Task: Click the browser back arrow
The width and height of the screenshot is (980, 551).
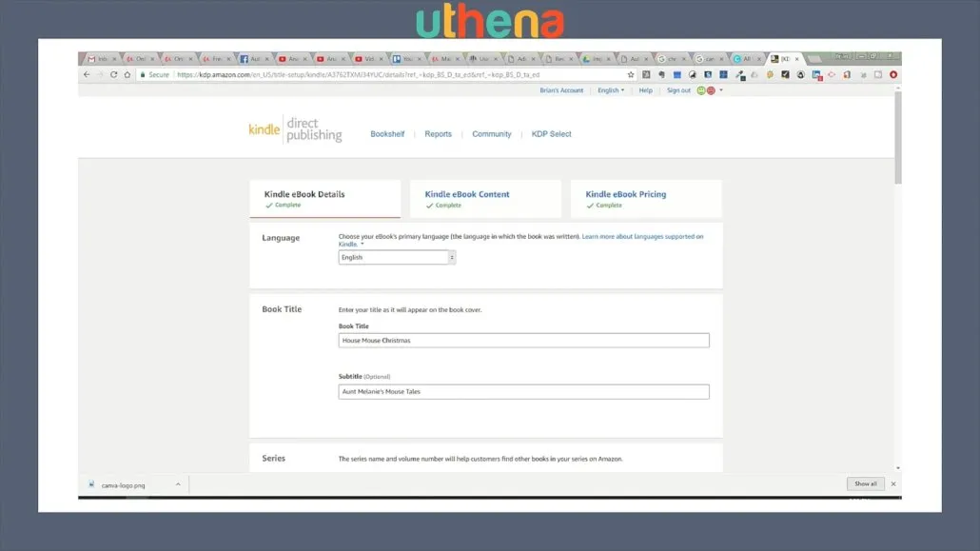Action: [87, 74]
